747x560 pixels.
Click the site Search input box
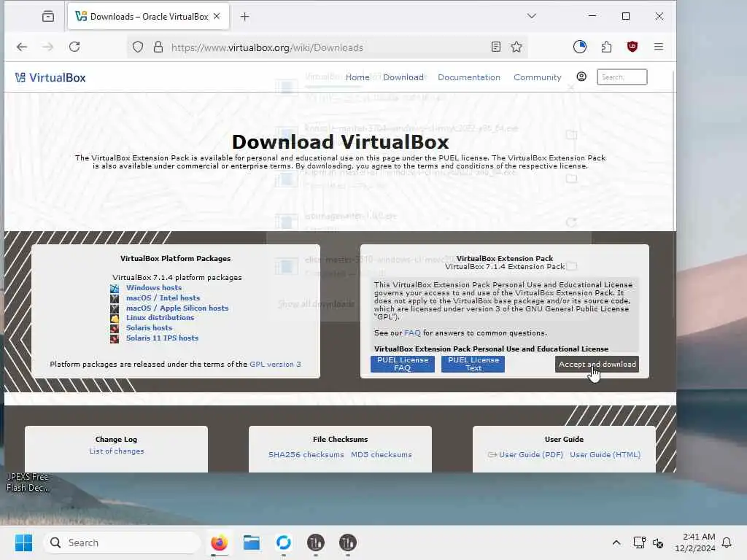[622, 77]
